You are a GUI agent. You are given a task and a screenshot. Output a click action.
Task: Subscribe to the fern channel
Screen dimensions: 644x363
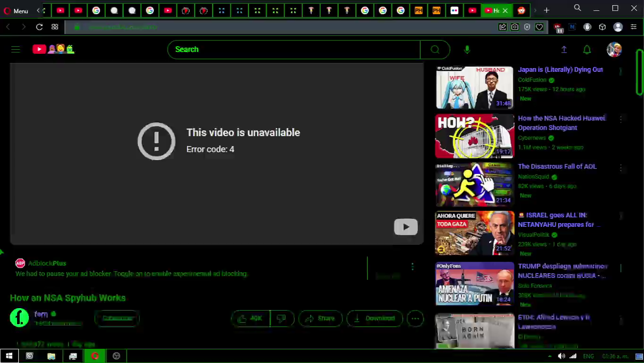117,318
